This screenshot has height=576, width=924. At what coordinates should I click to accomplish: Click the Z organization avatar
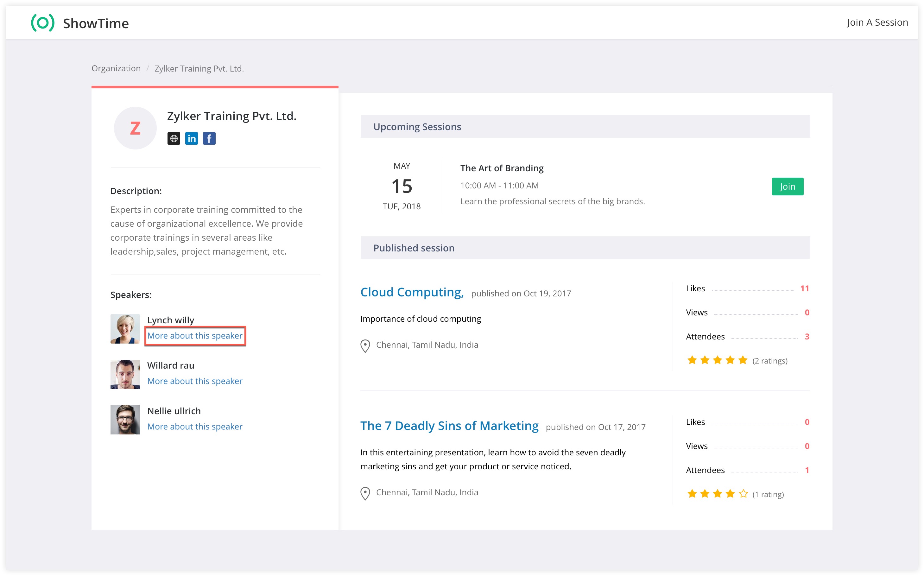(x=135, y=128)
